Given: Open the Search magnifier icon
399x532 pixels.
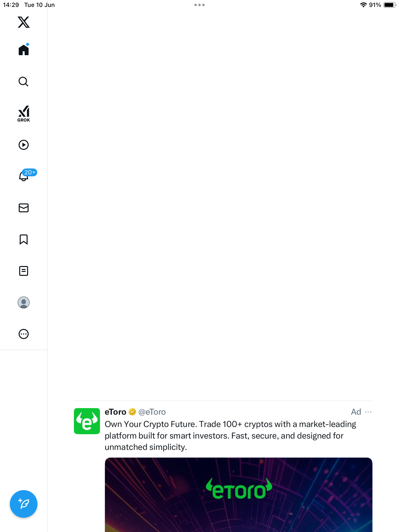Looking at the screenshot, I should [24, 82].
